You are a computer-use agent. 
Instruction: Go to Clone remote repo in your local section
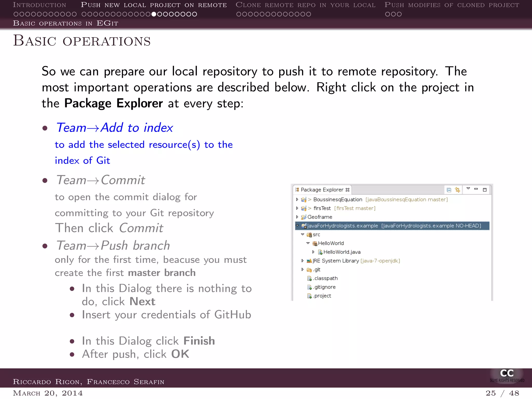coord(305,5)
